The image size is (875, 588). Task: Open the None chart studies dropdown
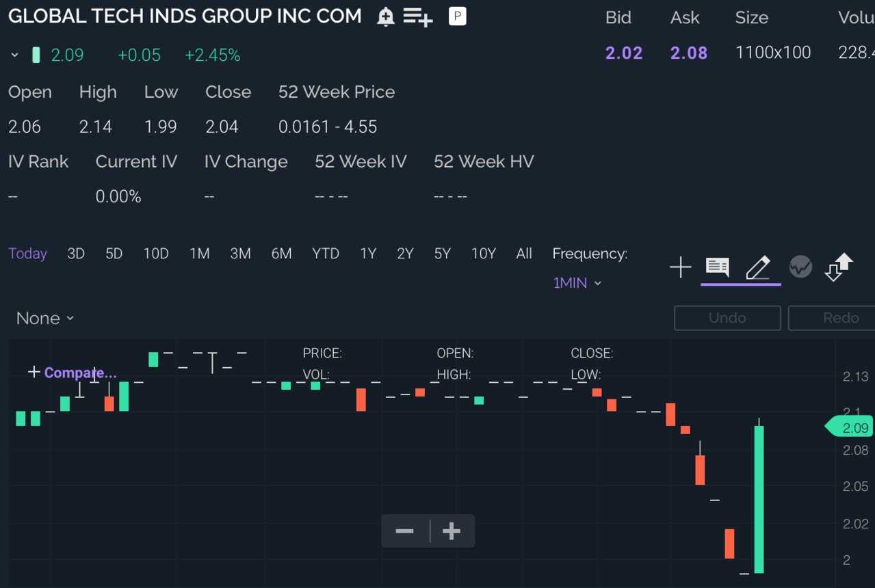[x=45, y=319]
